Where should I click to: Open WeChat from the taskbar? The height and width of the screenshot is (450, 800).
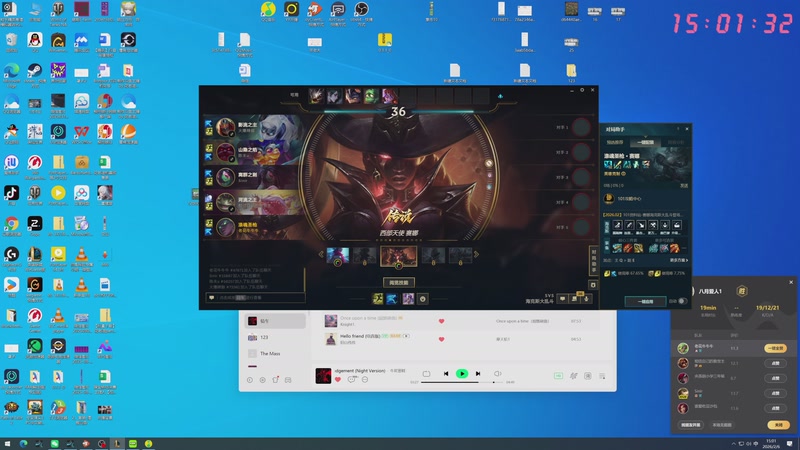click(x=55, y=444)
